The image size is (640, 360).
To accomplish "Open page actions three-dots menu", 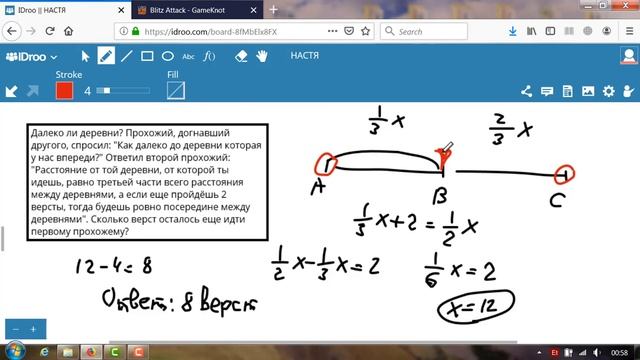I will (332, 31).
